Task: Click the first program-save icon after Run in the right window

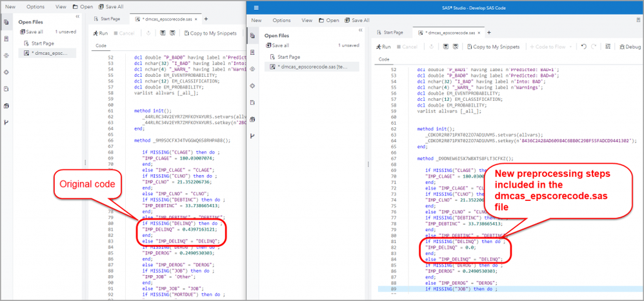Action: tap(446, 47)
